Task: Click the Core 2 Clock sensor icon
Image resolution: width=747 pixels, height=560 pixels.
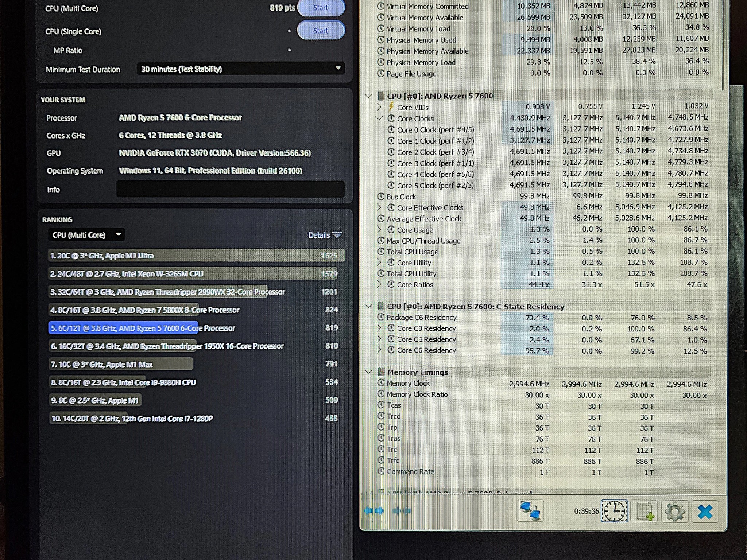Action: [391, 152]
